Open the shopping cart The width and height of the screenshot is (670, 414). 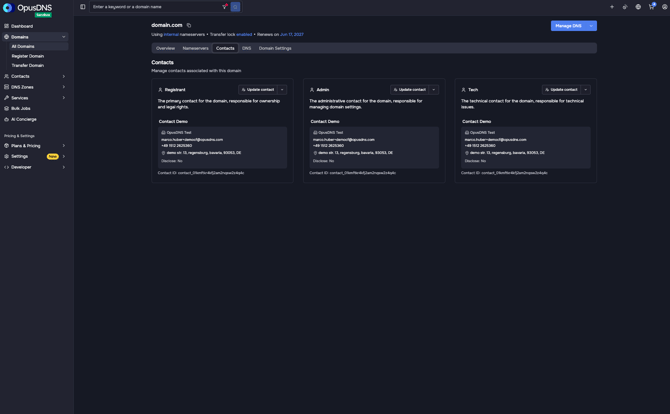click(x=651, y=6)
